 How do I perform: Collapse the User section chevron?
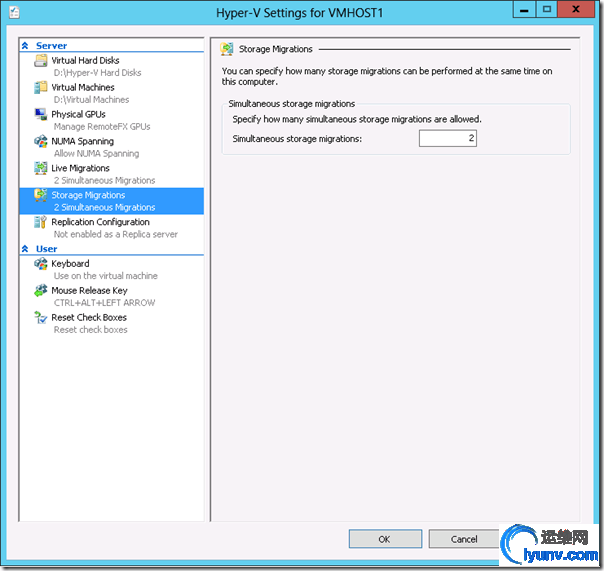[25, 249]
